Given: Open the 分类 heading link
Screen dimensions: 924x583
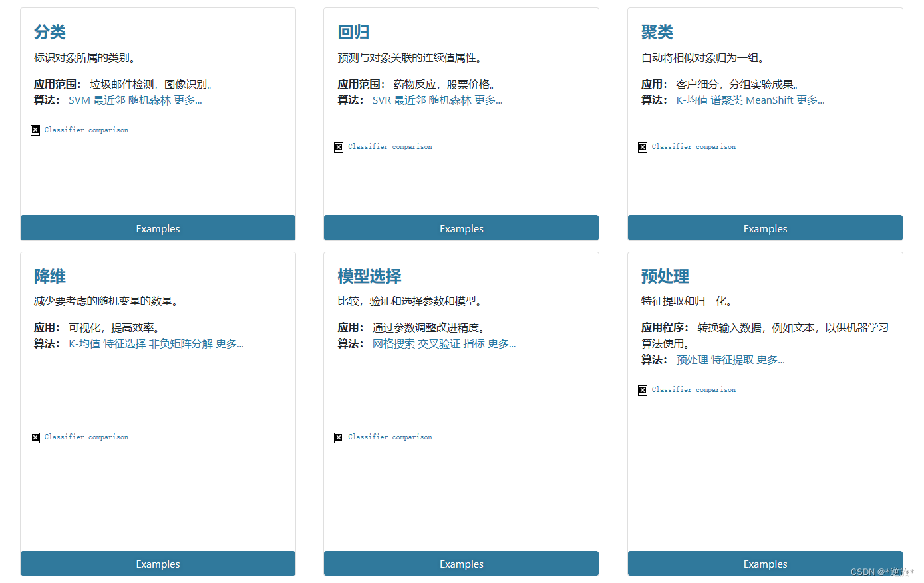Looking at the screenshot, I should pos(50,32).
